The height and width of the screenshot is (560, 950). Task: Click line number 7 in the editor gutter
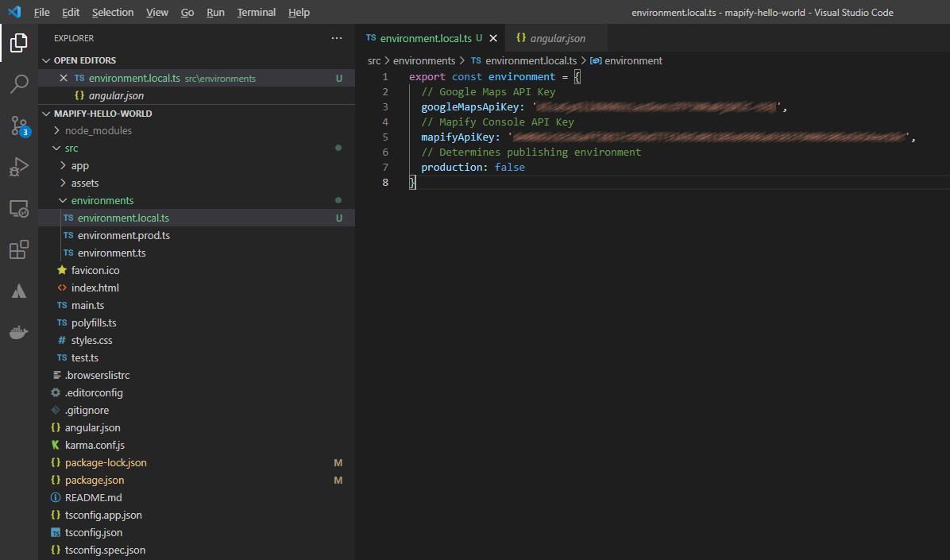(384, 167)
